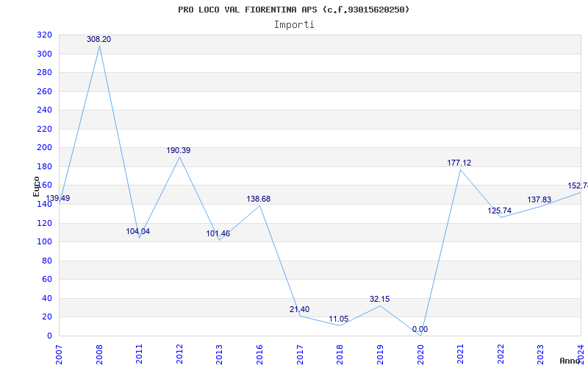This screenshot has height=368, width=588.
Task: Click the 2023 x-axis year
Action: tap(540, 354)
